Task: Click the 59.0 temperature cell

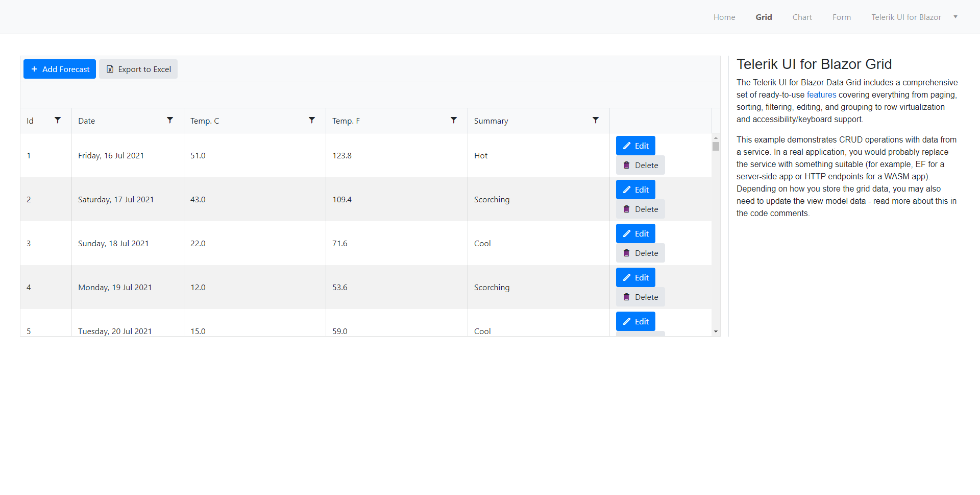Action: pyautogui.click(x=397, y=323)
